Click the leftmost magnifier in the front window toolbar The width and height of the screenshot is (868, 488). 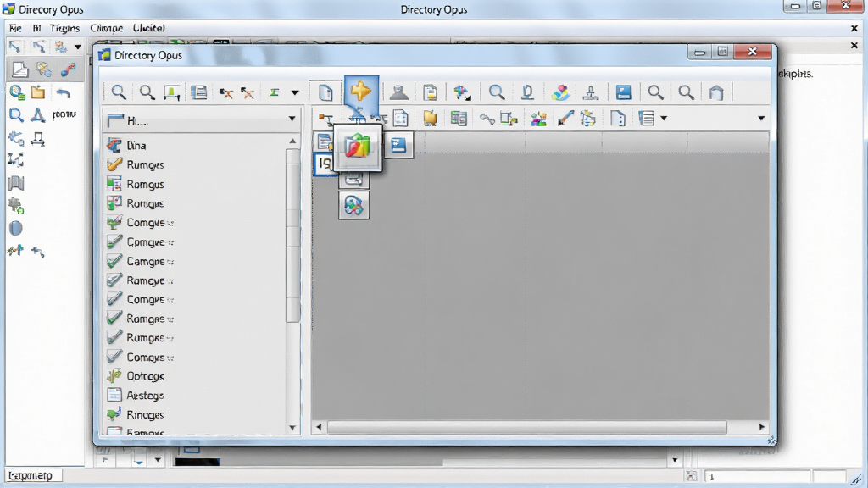[x=119, y=91]
